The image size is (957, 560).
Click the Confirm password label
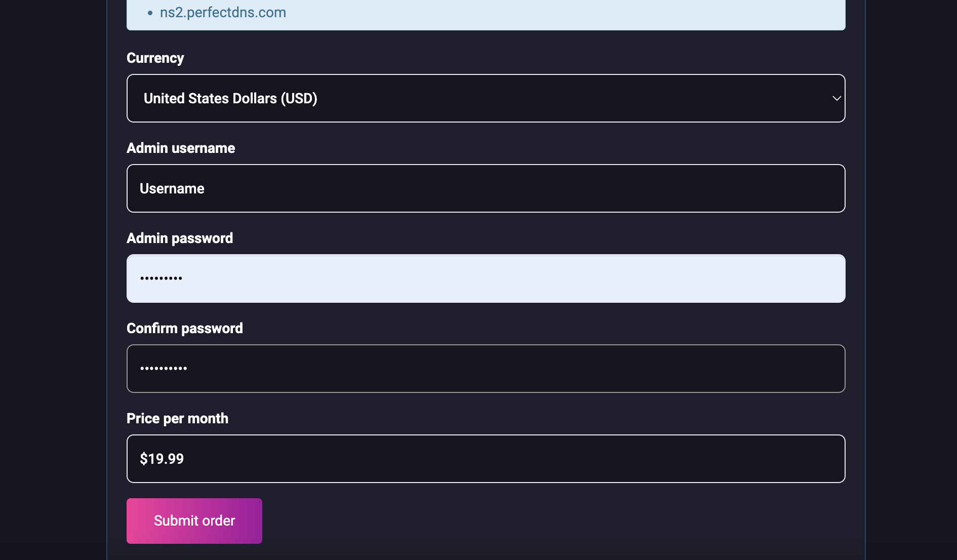185,328
